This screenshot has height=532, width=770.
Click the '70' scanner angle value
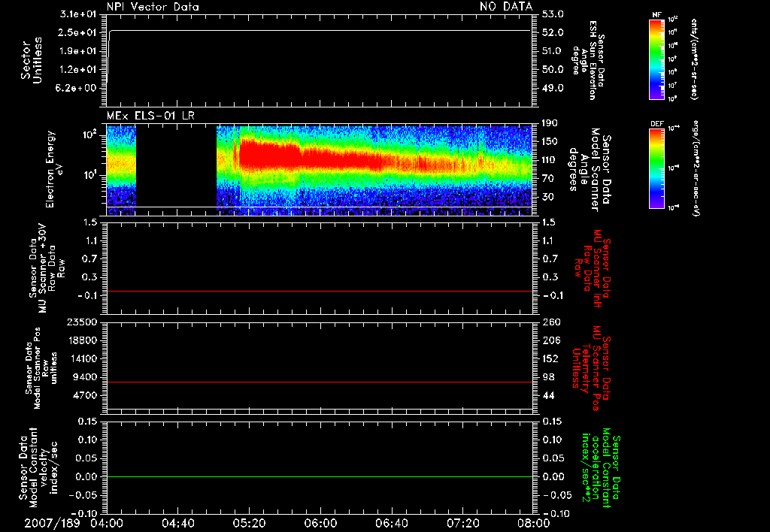(x=548, y=178)
